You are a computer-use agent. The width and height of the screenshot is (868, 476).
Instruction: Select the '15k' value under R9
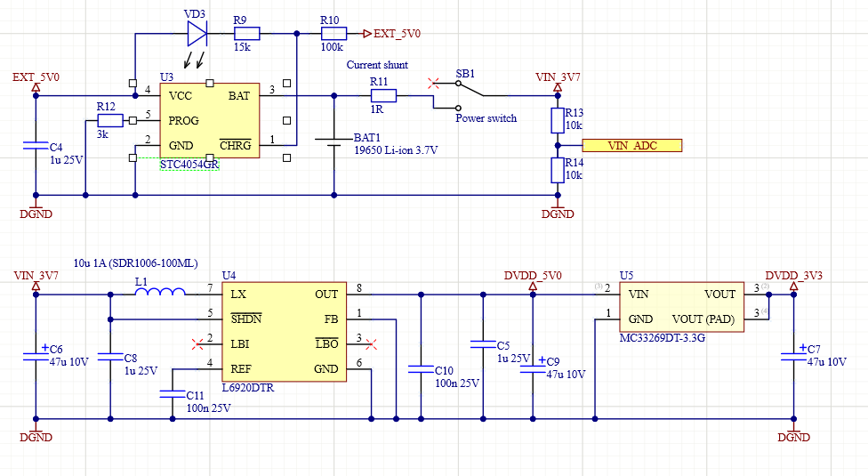click(x=242, y=47)
